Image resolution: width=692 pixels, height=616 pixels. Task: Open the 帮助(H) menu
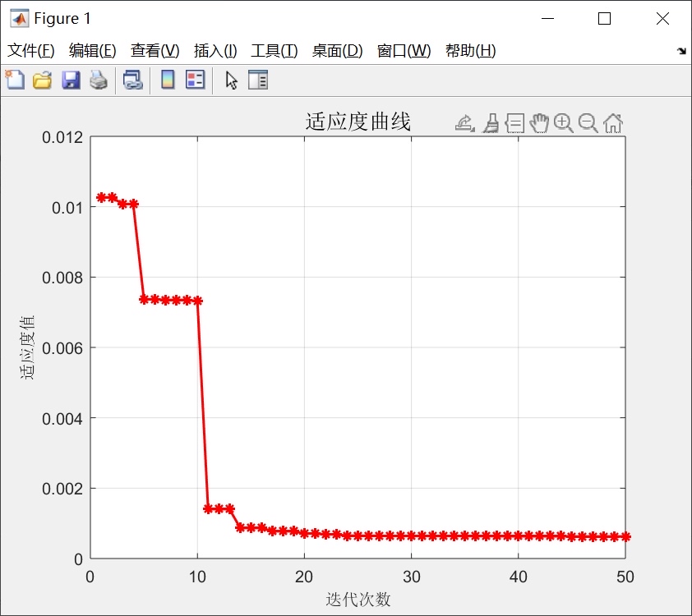click(x=470, y=51)
